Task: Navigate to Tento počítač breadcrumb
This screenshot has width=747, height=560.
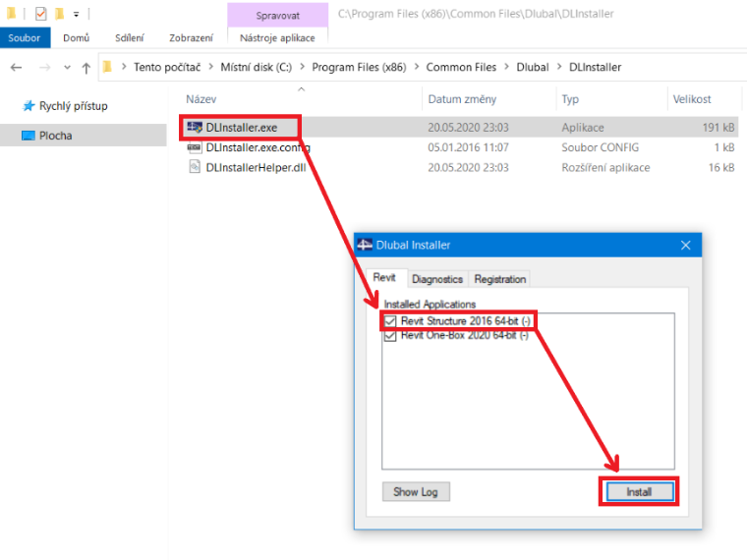Action: (167, 67)
